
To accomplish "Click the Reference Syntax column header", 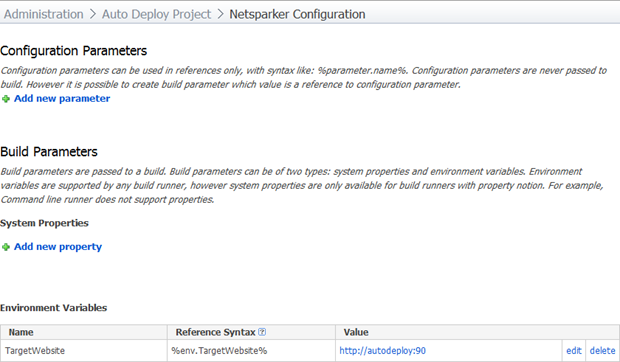I will point(251,332).
